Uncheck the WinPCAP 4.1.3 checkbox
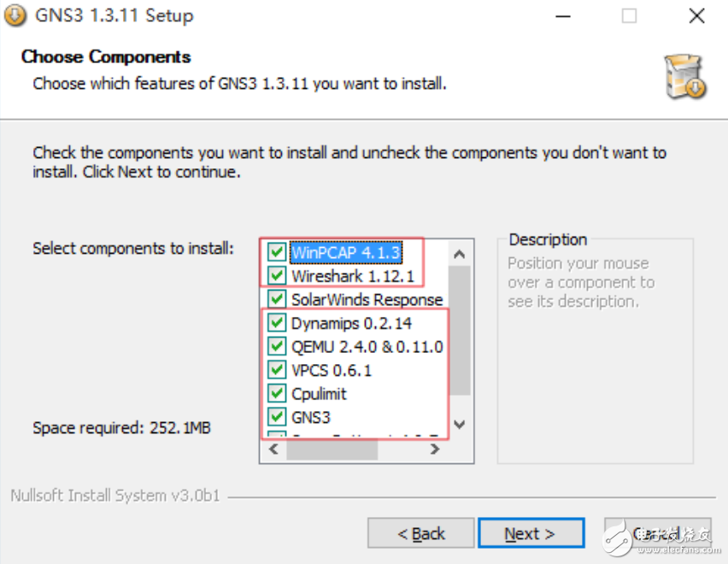This screenshot has height=564, width=728. (276, 252)
